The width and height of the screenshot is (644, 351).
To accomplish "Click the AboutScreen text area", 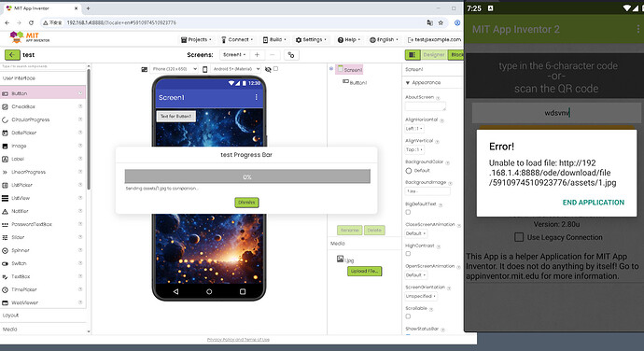I will 425,106.
